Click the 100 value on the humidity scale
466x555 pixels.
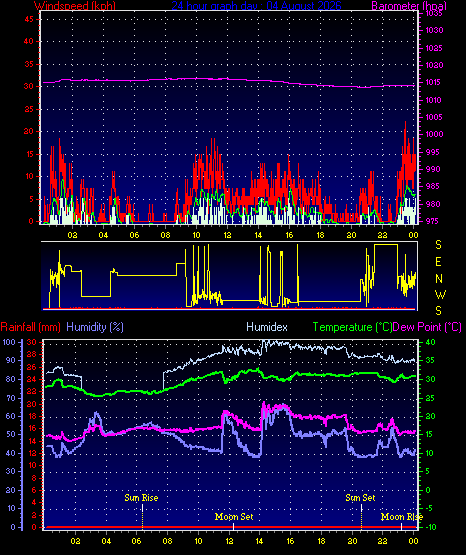pos(9,342)
